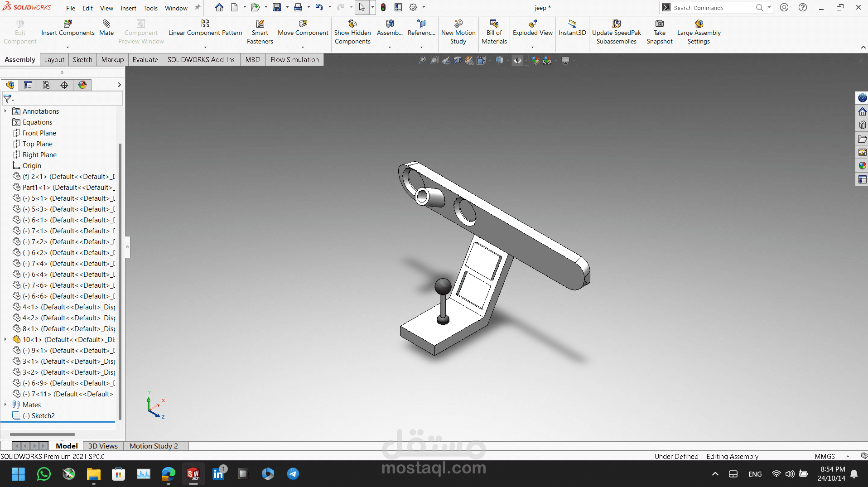The width and height of the screenshot is (868, 487).
Task: Open the Assembly Features dropdown arrow
Action: click(x=390, y=47)
